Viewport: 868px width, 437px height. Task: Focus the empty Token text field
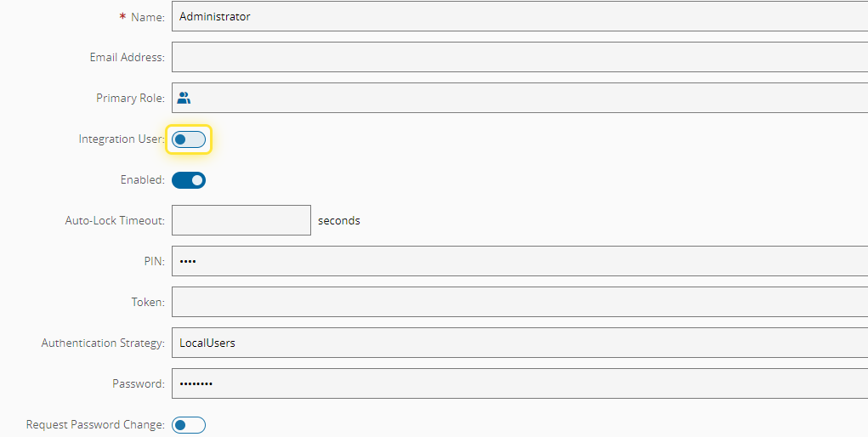[x=519, y=302]
